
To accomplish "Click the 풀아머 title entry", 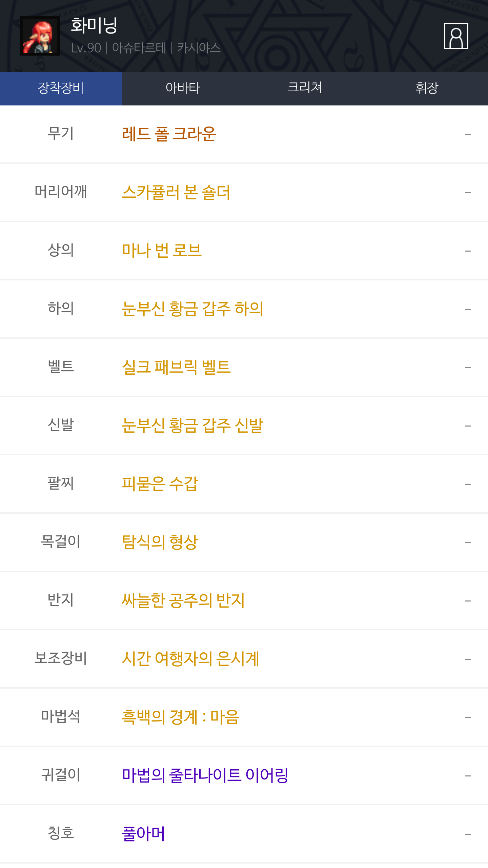I will (x=143, y=834).
